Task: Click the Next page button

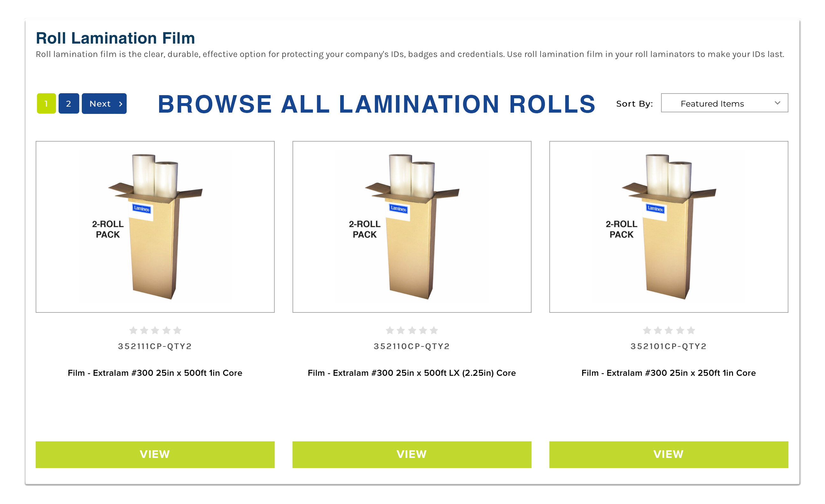Action: tap(104, 104)
